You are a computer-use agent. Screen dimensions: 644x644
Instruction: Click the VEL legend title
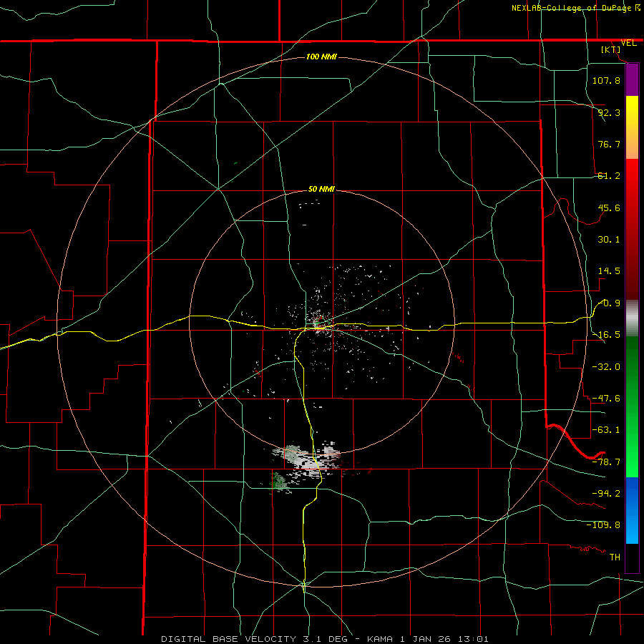[x=628, y=43]
